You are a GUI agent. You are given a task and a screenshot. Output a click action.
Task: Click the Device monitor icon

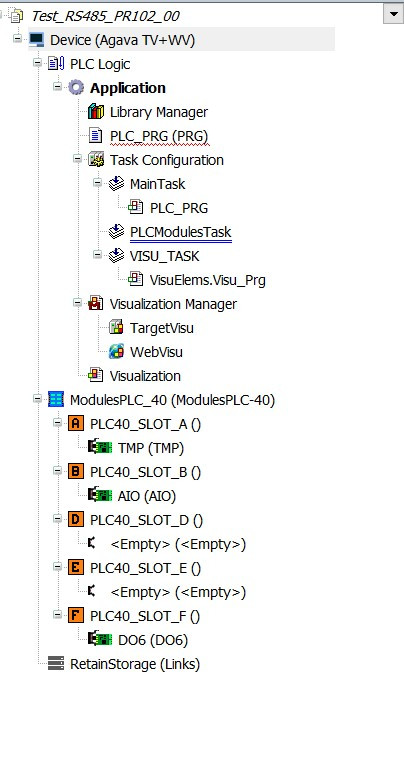click(36, 40)
